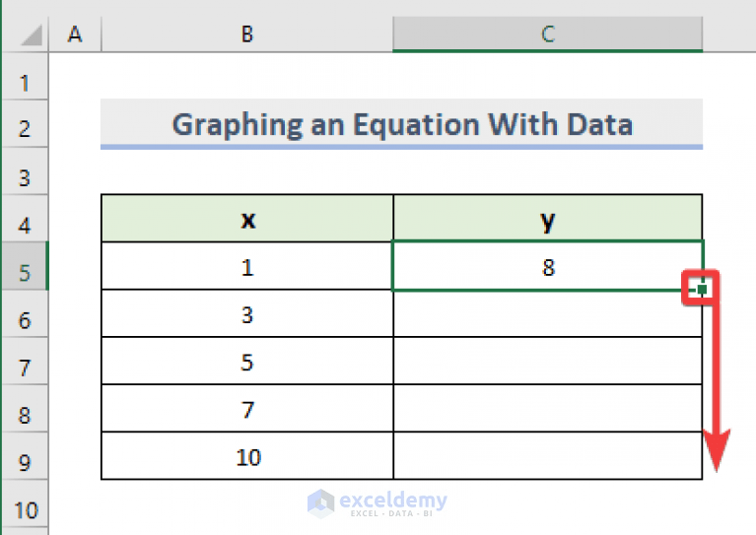Select column A header
Viewport: 756px width, 535px height.
(x=74, y=34)
